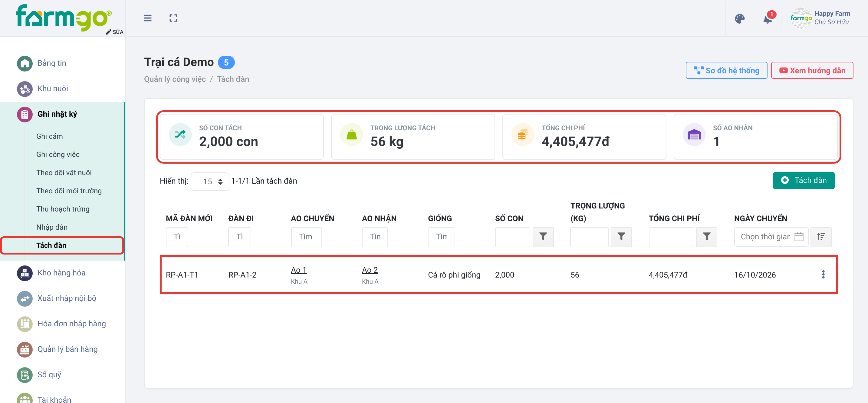Focus the Ao chuyển search field
868x403 pixels.
click(306, 237)
